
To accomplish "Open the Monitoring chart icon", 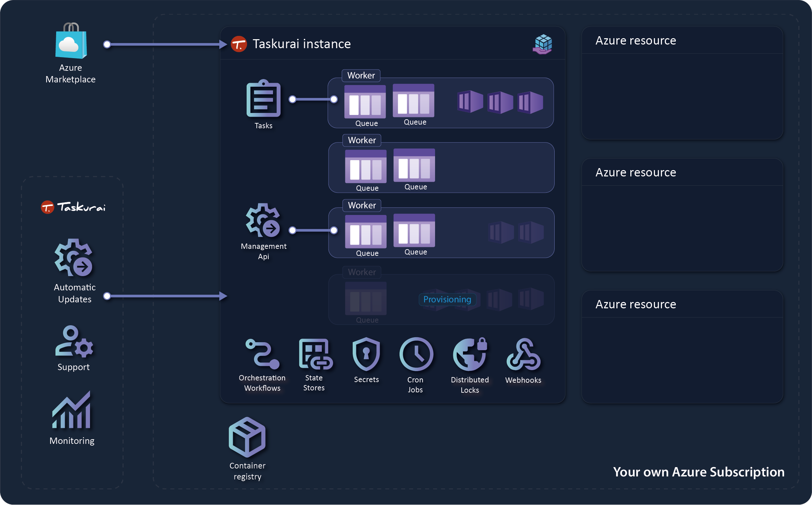I will [x=71, y=410].
